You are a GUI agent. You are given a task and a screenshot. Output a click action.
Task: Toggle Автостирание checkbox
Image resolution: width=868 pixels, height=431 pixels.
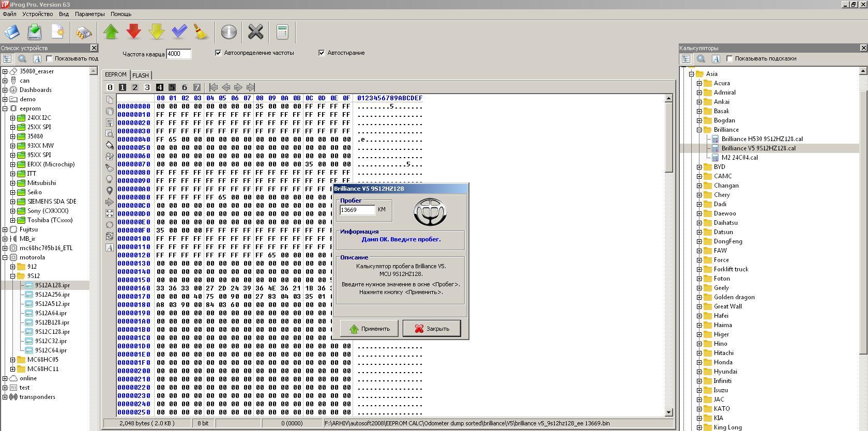[x=322, y=53]
